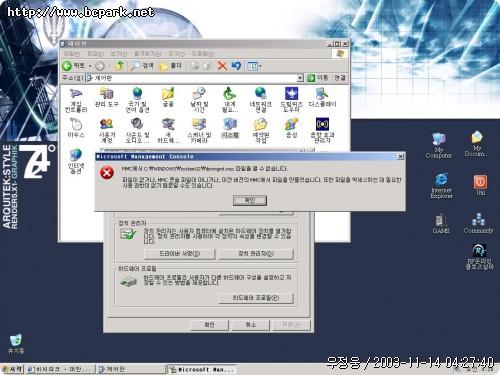Image resolution: width=500 pixels, height=375 pixels.
Task: Open the 음성 speech icon
Action: tap(291, 128)
